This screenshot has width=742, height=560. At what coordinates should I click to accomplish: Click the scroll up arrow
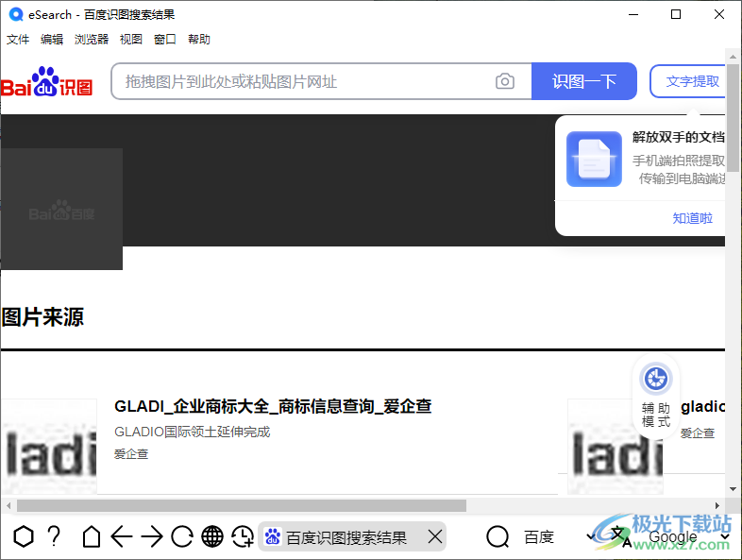(733, 57)
